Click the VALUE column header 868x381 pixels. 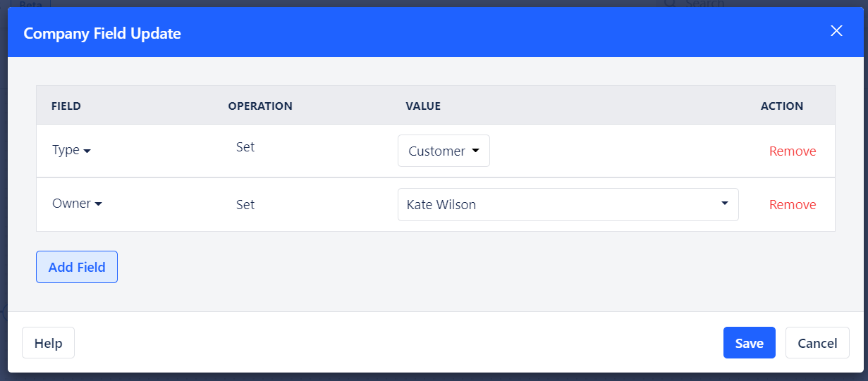(x=423, y=106)
